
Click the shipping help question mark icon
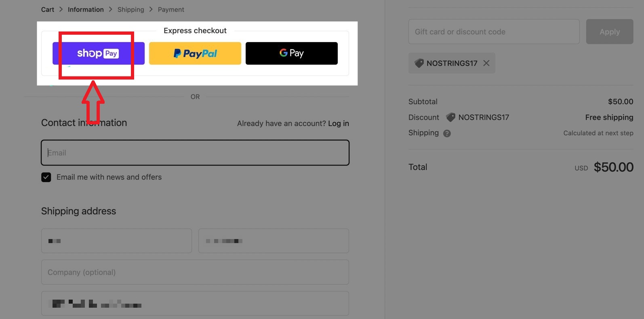pyautogui.click(x=447, y=133)
